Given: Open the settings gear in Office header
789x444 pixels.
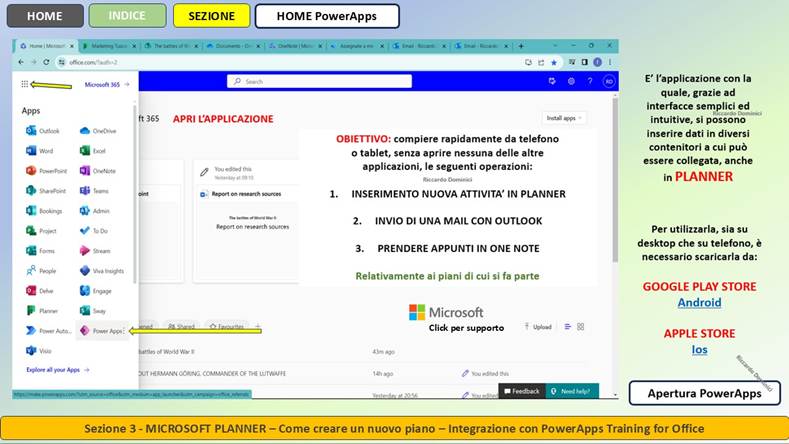Looking at the screenshot, I should pyautogui.click(x=571, y=81).
